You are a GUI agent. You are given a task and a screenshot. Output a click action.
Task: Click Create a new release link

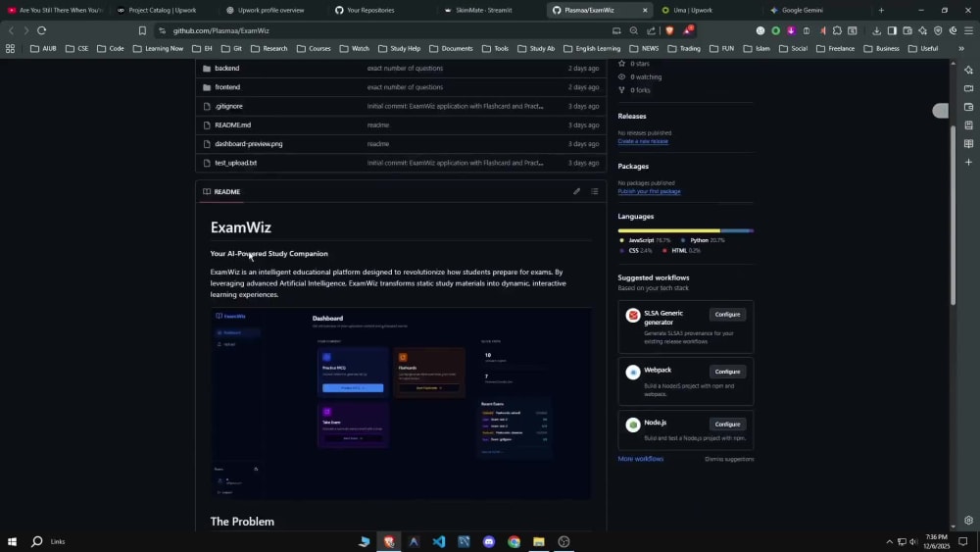tap(643, 141)
